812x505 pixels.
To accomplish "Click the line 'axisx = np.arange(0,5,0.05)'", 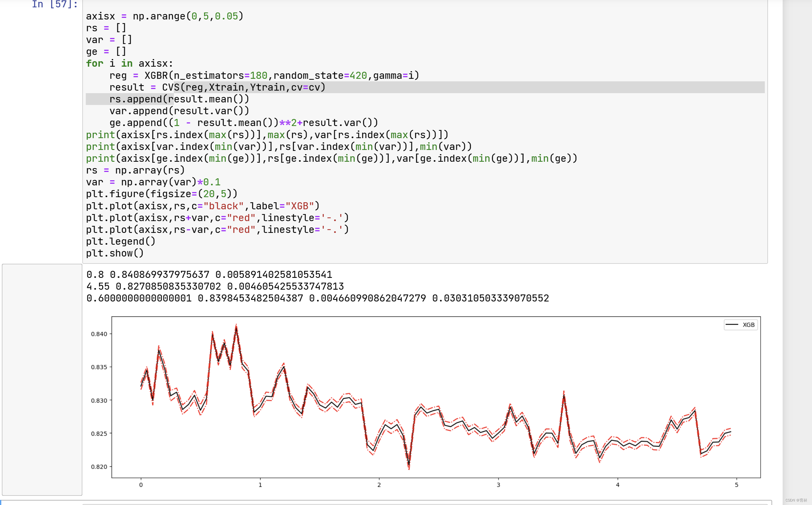I will click(165, 16).
